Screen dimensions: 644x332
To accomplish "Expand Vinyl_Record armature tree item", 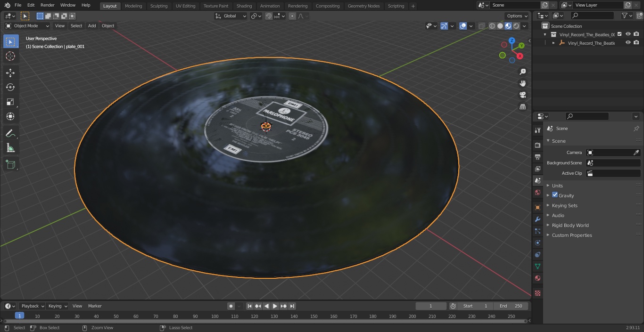I will pos(553,43).
